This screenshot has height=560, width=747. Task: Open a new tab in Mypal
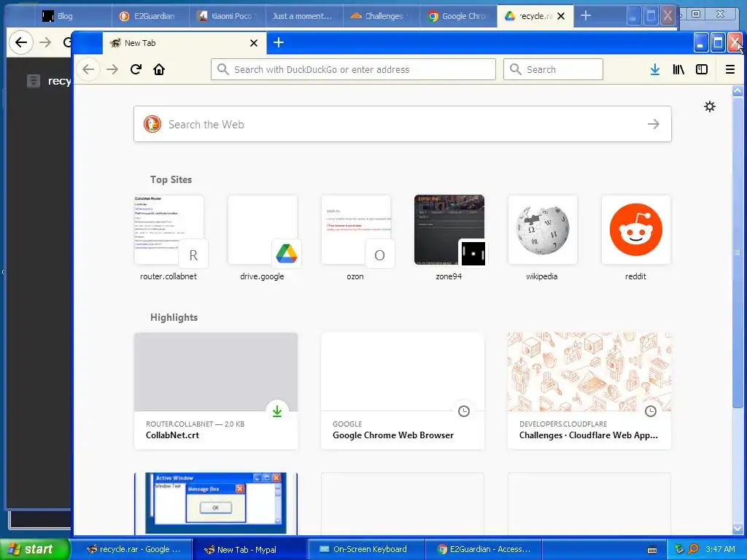pos(279,43)
